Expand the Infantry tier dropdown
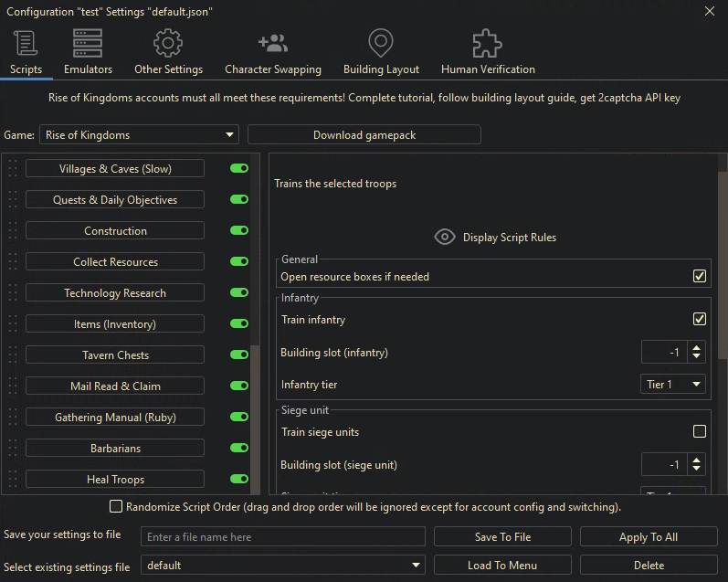 673,384
